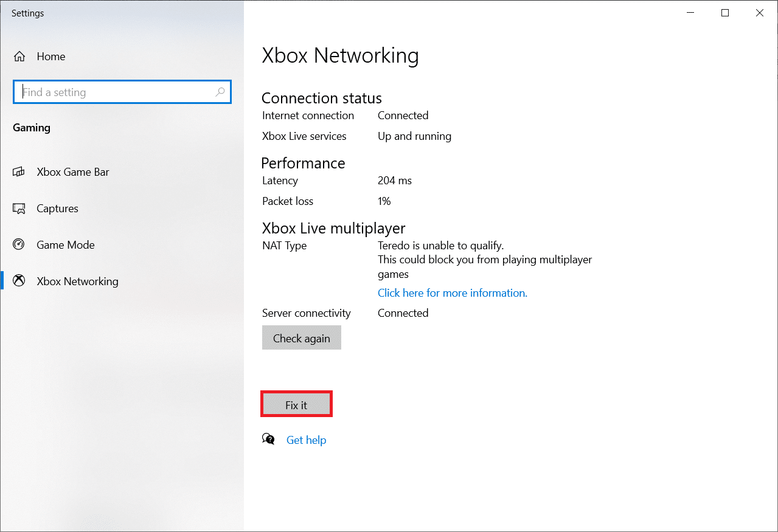Screen dimensions: 778x532
Task: Click the Xbox Networking page title
Action: [x=341, y=56]
